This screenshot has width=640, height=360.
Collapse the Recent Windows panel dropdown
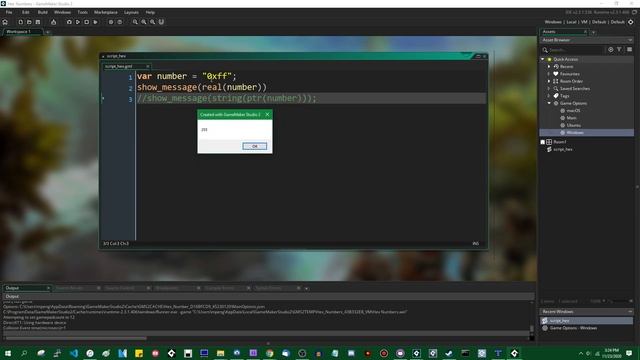[630, 311]
